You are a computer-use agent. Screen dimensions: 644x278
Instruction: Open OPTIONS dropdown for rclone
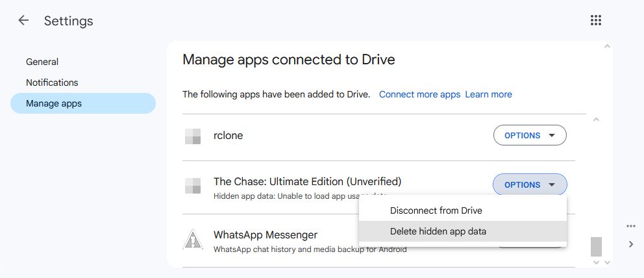coord(530,135)
